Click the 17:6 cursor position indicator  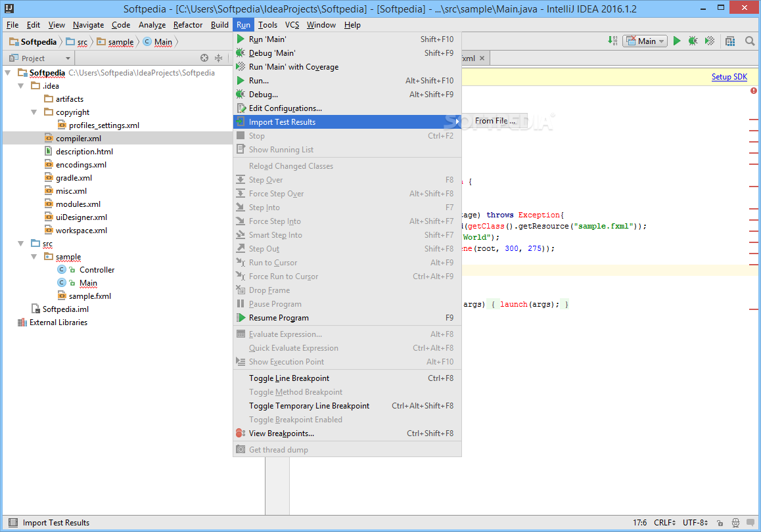point(639,522)
